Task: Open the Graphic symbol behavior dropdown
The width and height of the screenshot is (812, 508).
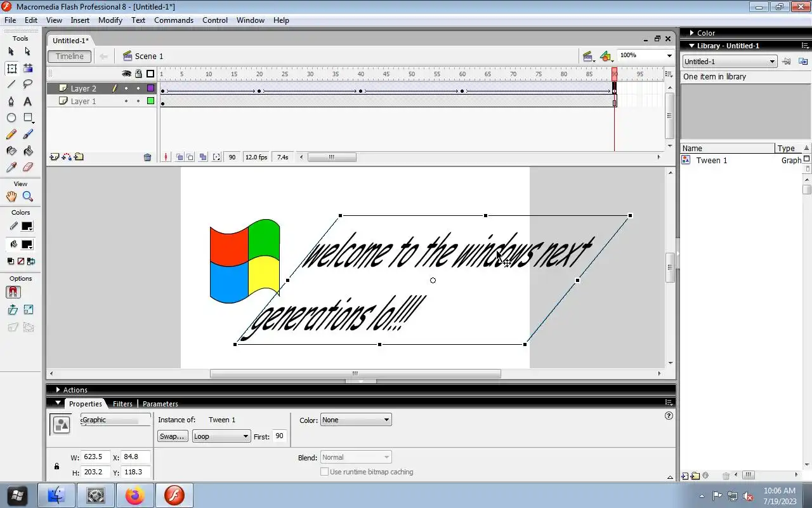Action: tap(115, 420)
